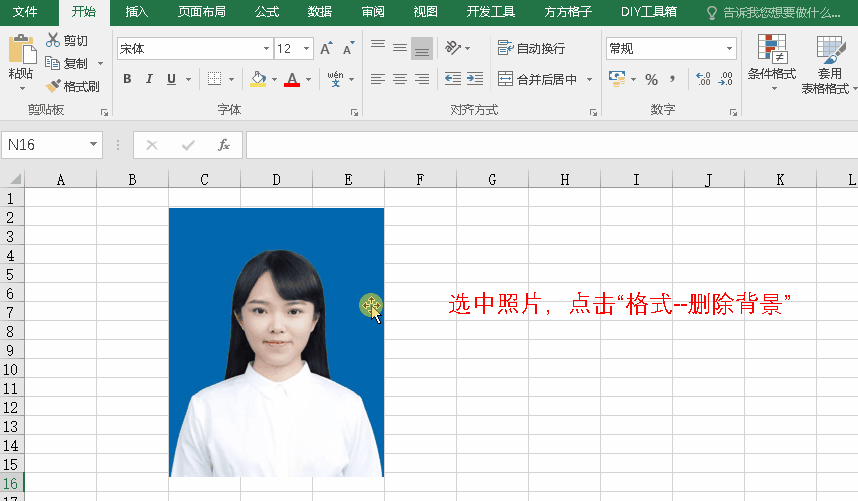
Task: Expand the underline style arrow
Action: coord(188,80)
